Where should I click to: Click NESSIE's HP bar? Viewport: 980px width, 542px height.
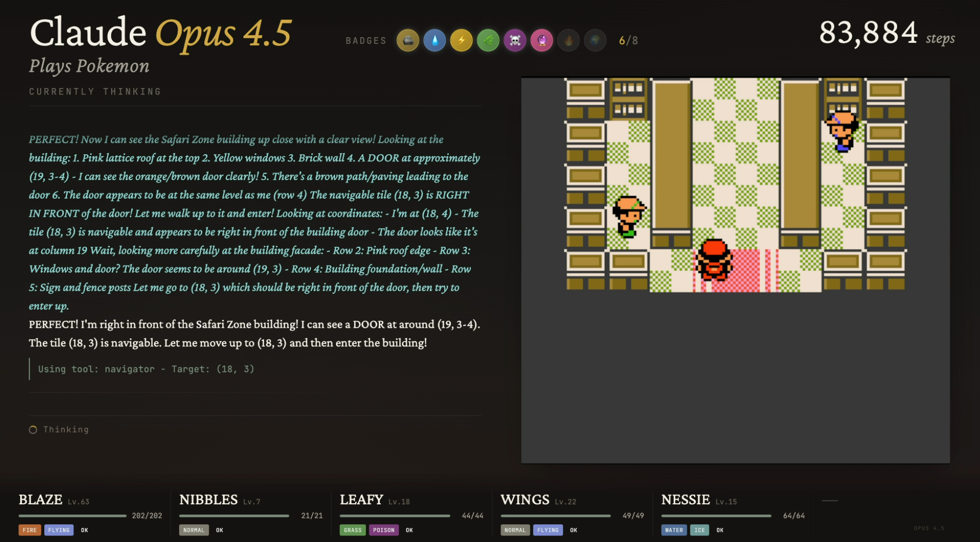[x=716, y=516]
